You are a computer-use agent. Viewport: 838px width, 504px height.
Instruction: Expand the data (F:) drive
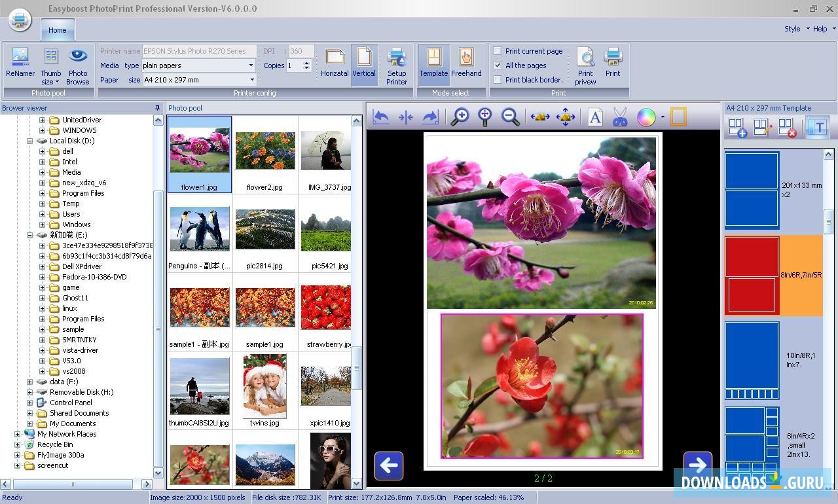point(29,382)
